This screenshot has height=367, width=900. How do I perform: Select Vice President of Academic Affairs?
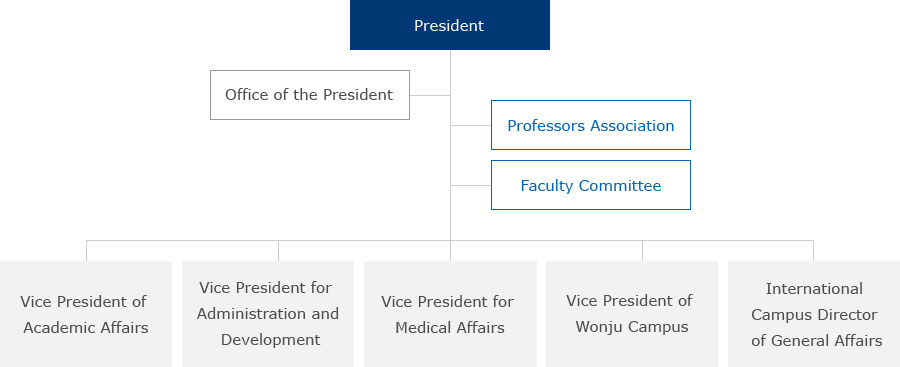(86, 314)
